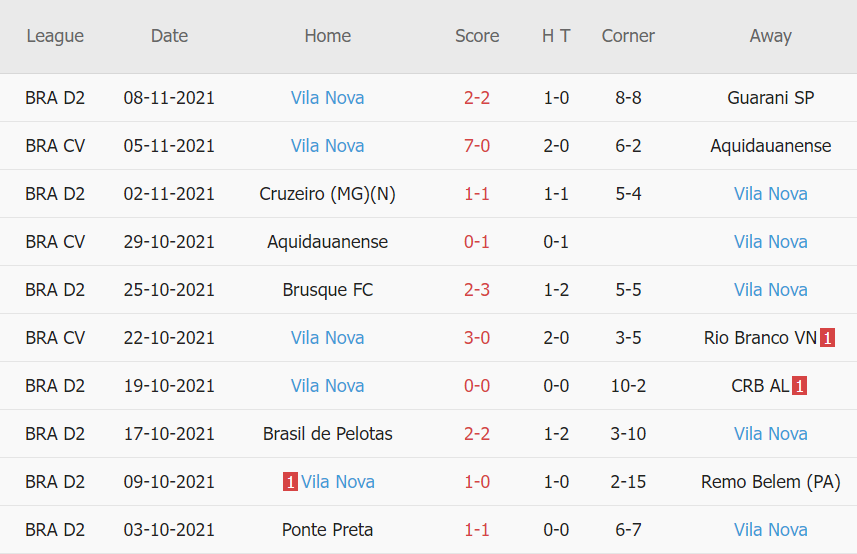
Task: Click the Away column header
Action: click(770, 36)
